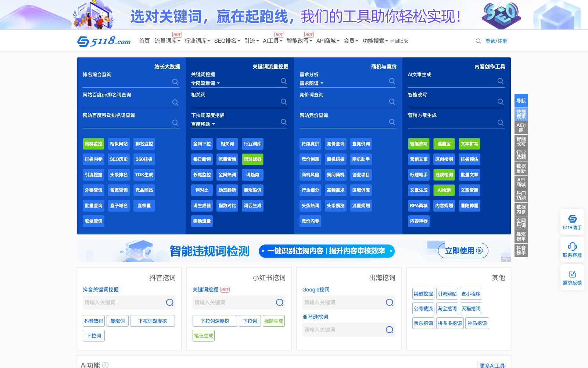Screen dimensions: 588x368
Task: Click search icon for 下拉词深度挖掘
Action: tap(284, 122)
